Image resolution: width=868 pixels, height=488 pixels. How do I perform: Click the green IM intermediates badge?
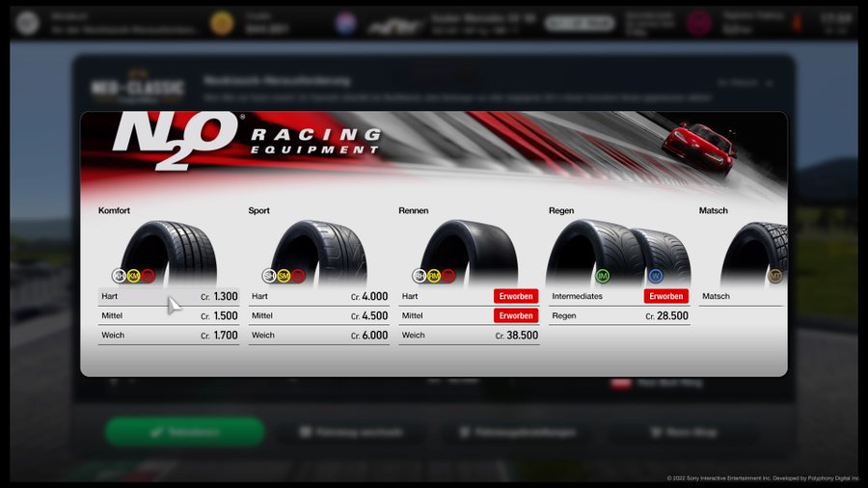point(602,276)
